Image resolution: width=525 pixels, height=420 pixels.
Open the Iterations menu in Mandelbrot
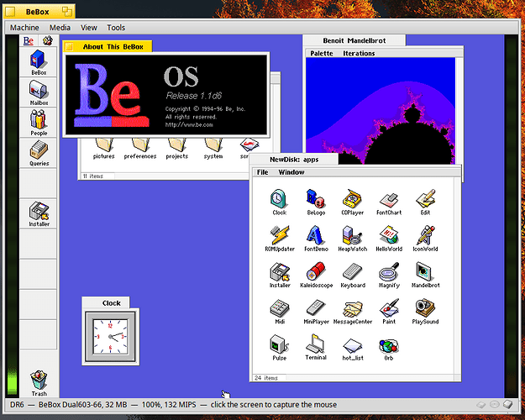pyautogui.click(x=359, y=53)
